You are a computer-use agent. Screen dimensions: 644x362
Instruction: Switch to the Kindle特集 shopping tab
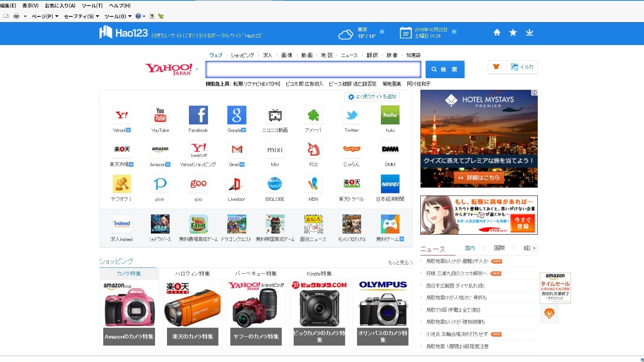319,274
